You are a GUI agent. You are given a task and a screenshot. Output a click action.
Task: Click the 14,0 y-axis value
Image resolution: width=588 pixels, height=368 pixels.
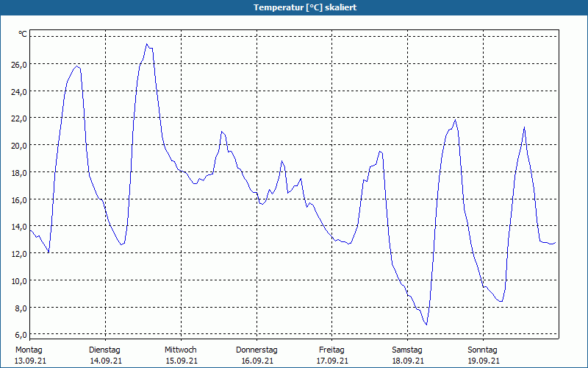click(x=19, y=227)
